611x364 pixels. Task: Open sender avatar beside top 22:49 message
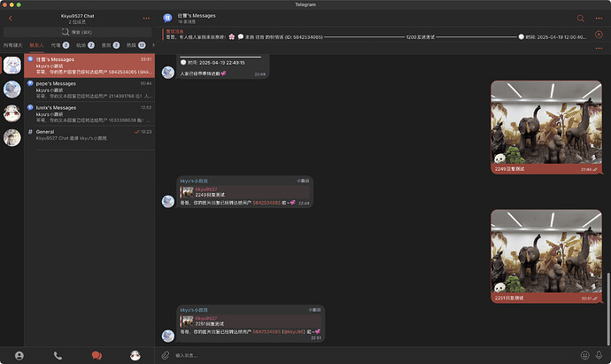(168, 73)
